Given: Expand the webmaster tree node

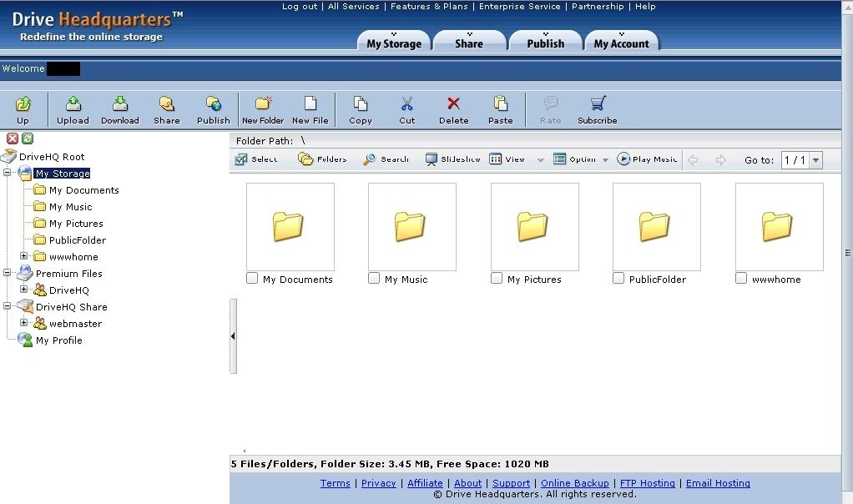Looking at the screenshot, I should point(23,322).
